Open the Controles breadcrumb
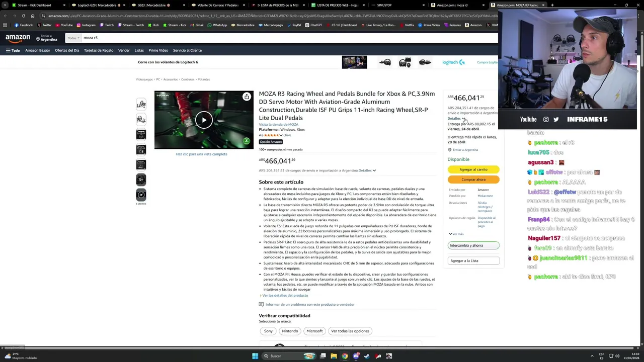644x362 pixels. 188,79
